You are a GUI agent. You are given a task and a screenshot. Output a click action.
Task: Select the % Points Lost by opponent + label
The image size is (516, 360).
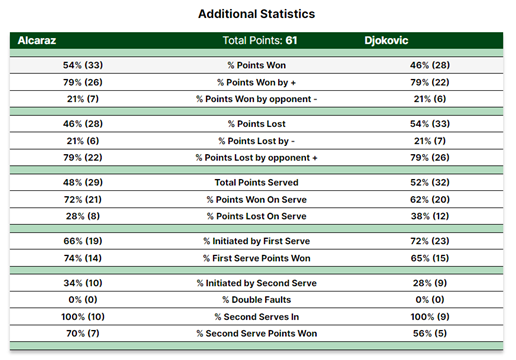pyautogui.click(x=256, y=158)
